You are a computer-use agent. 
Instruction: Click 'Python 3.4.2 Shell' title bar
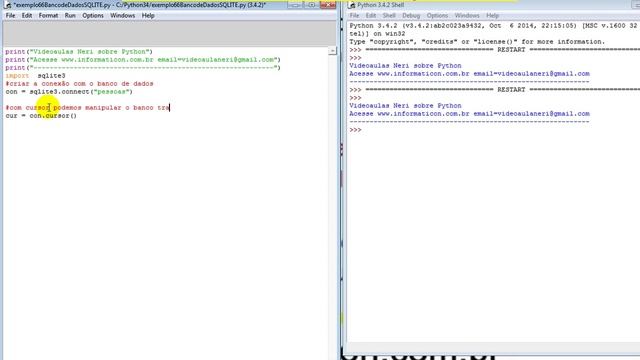[x=380, y=5]
